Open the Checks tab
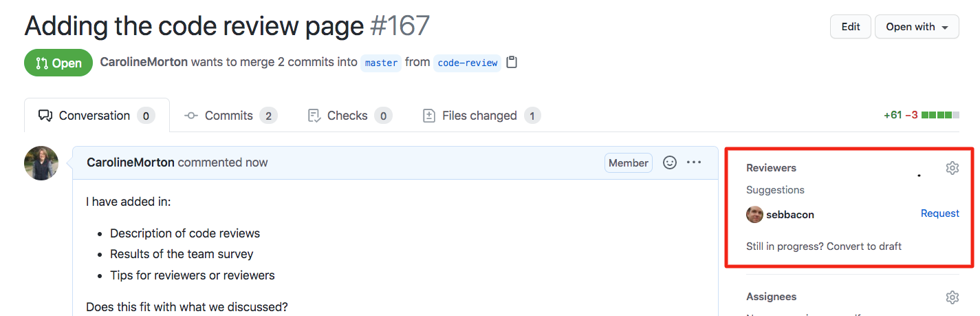 pyautogui.click(x=349, y=116)
